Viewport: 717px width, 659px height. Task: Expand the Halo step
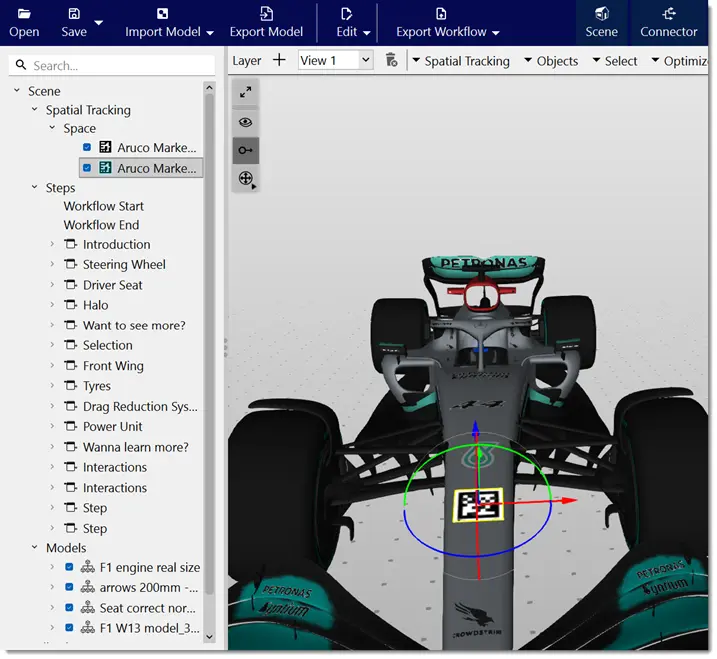point(52,305)
